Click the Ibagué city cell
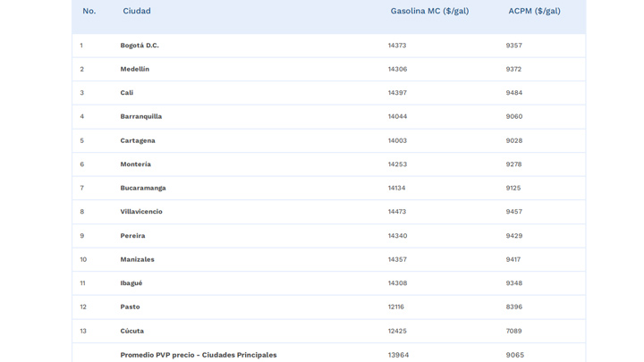Viewport: 644px width, 362px height. point(131,283)
